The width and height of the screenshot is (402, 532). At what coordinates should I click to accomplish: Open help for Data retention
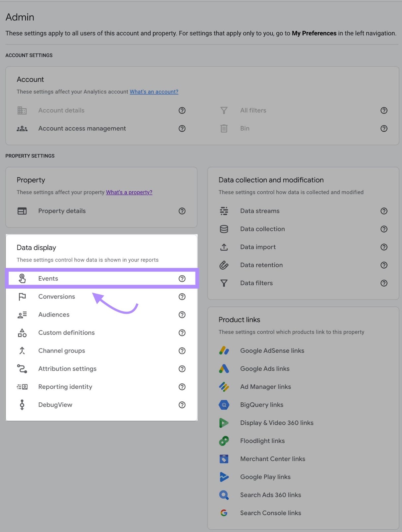(x=384, y=265)
